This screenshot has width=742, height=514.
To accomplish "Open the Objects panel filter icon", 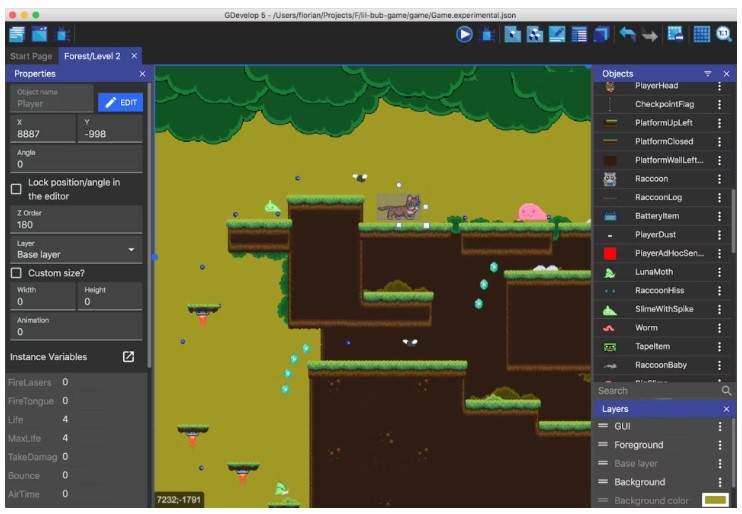I will (x=707, y=74).
